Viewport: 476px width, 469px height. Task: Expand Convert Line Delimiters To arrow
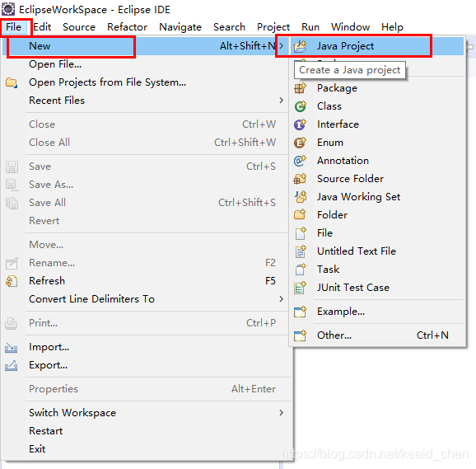(282, 299)
